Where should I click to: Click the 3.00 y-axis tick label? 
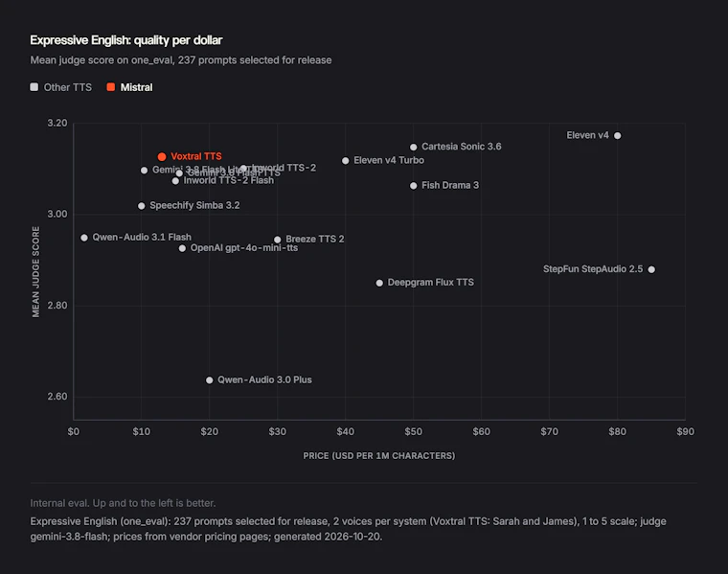coord(57,214)
